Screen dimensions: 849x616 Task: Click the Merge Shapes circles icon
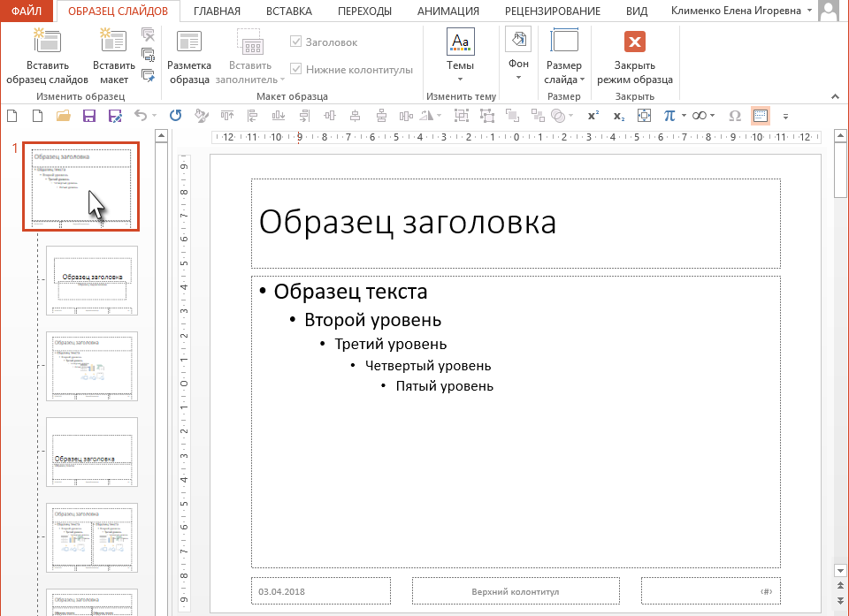[x=558, y=115]
